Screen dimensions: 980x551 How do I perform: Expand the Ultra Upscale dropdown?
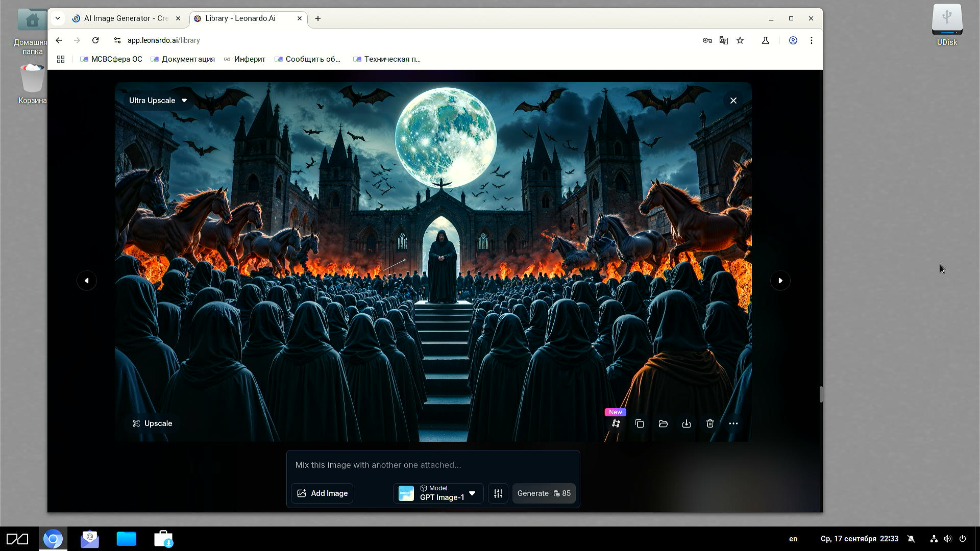click(158, 101)
